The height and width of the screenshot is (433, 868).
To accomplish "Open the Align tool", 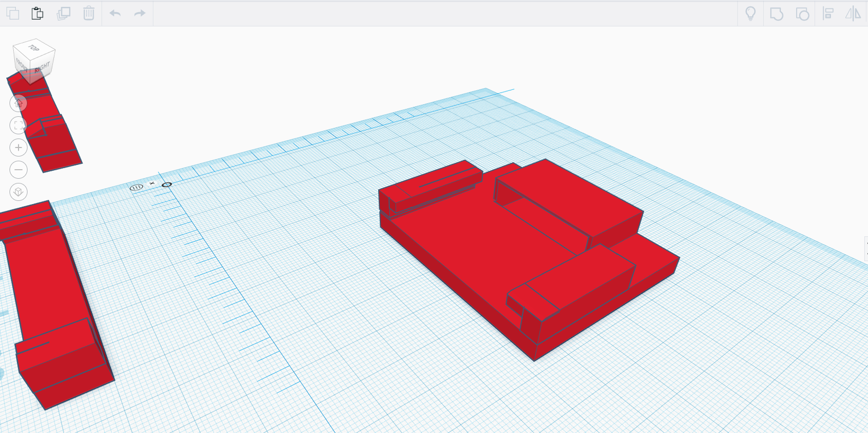I will click(828, 13).
